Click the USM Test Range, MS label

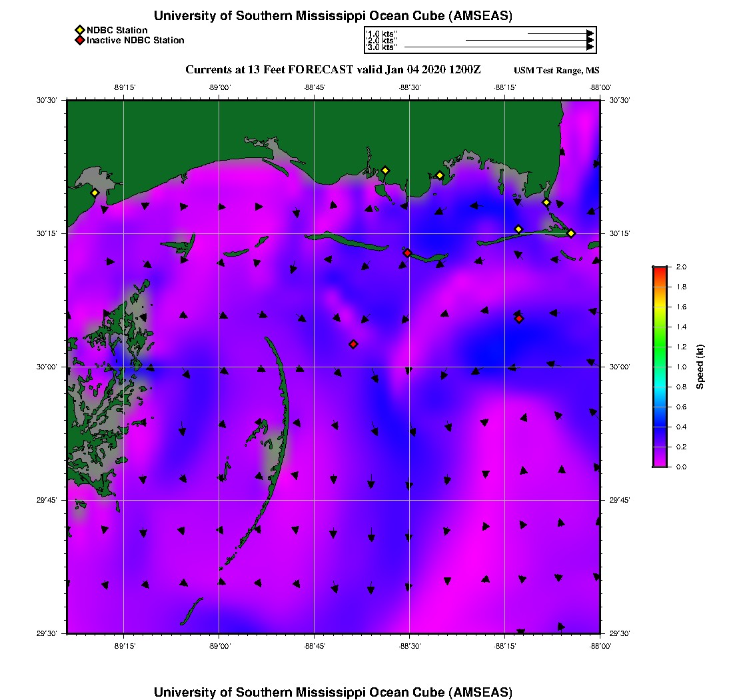click(x=556, y=71)
